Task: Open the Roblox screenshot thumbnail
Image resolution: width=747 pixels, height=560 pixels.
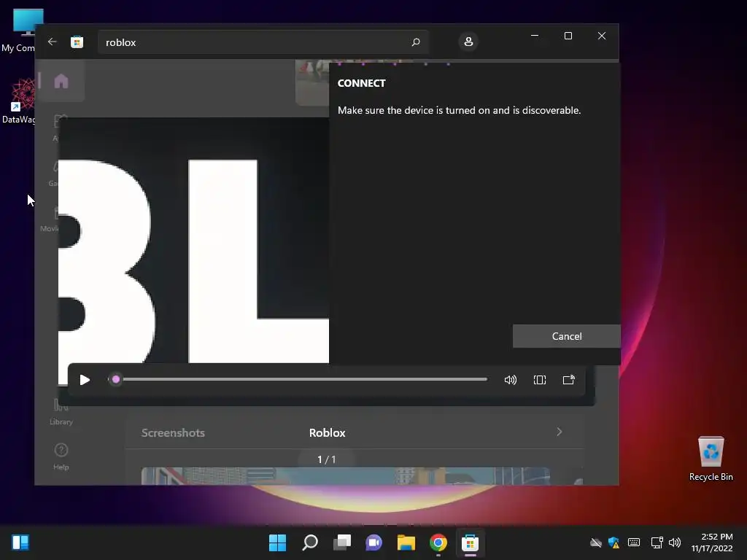Action: (x=345, y=476)
